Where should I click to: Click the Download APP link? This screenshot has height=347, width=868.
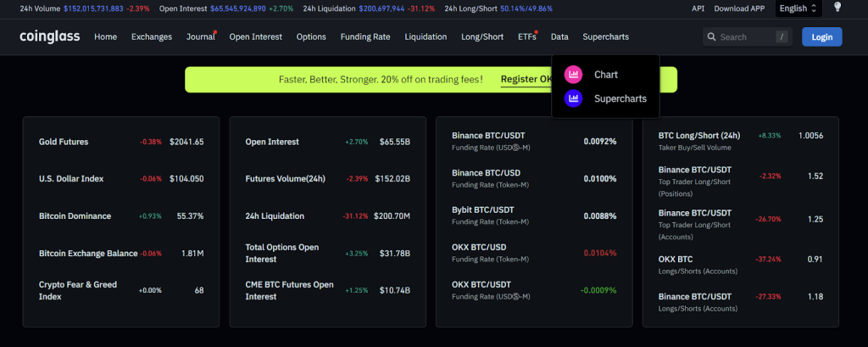click(x=739, y=8)
